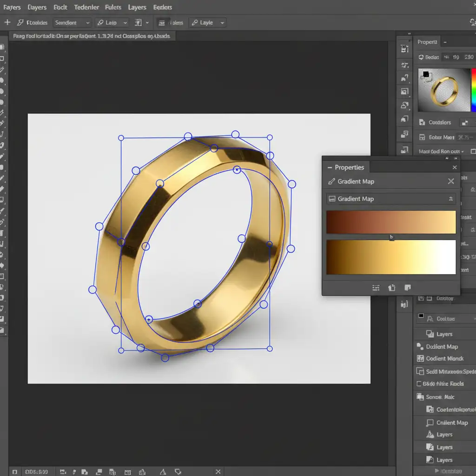Viewport: 476px width, 476px height.
Task: Click the middle icon at Gradient Map panel bottom
Action: click(x=392, y=288)
